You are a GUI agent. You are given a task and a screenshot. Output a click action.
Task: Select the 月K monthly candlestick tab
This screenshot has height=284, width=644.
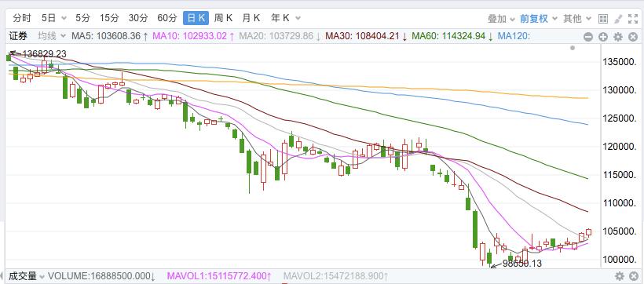[251, 18]
